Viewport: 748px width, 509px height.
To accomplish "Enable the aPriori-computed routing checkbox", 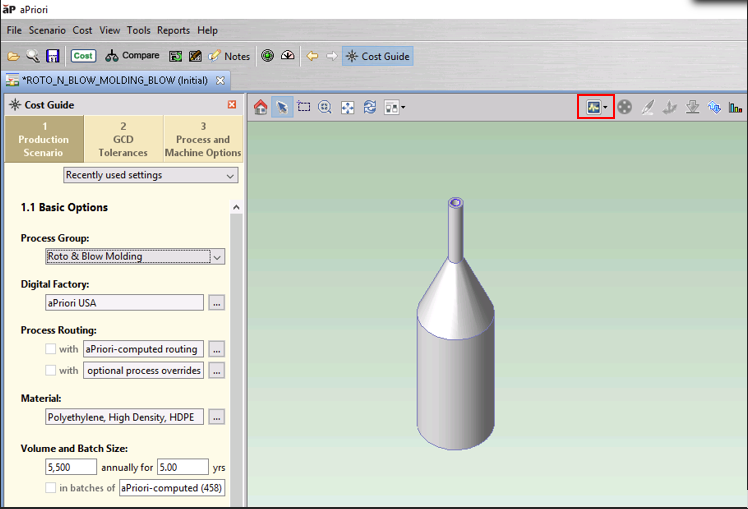I will click(x=51, y=349).
